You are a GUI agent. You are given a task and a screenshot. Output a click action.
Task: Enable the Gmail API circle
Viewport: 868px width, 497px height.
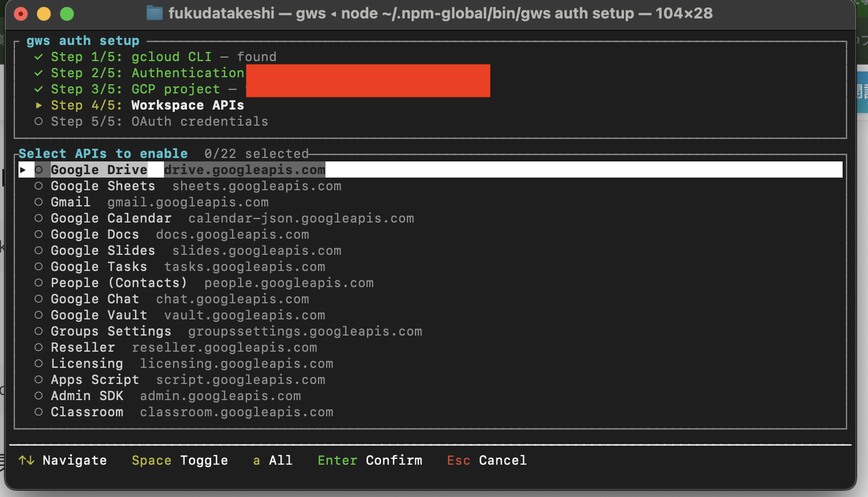coord(39,202)
